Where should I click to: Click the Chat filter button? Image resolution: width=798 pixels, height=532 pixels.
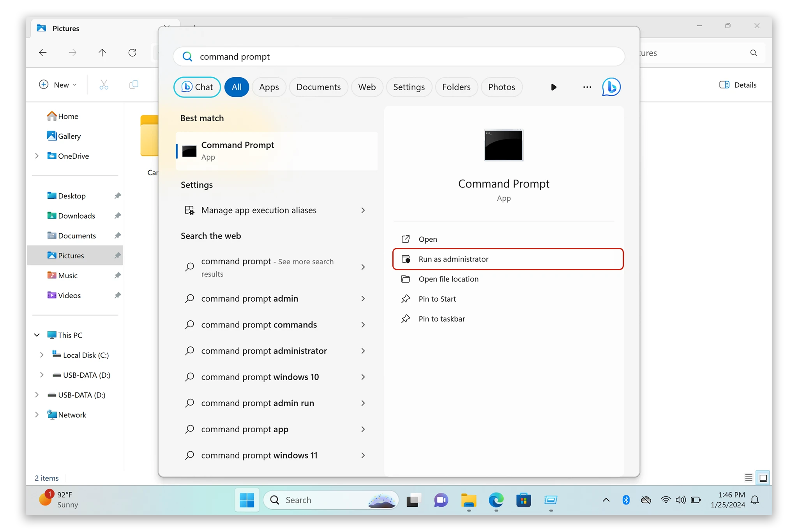(x=197, y=87)
